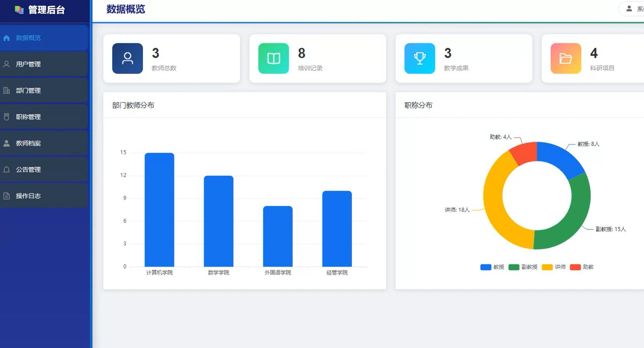The width and height of the screenshot is (644, 348).
Task: Click the person icon beside 教师档案
Action: coord(7,143)
